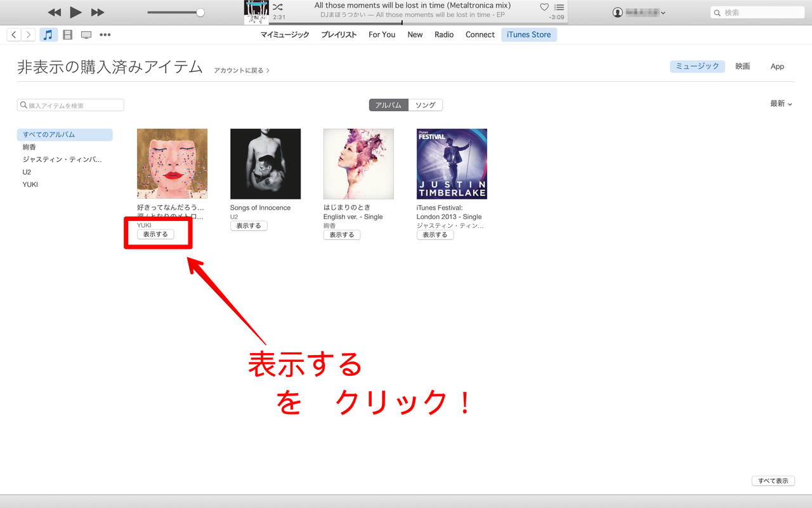This screenshot has height=508, width=812.
Task: Switch to ソング view
Action: 425,105
